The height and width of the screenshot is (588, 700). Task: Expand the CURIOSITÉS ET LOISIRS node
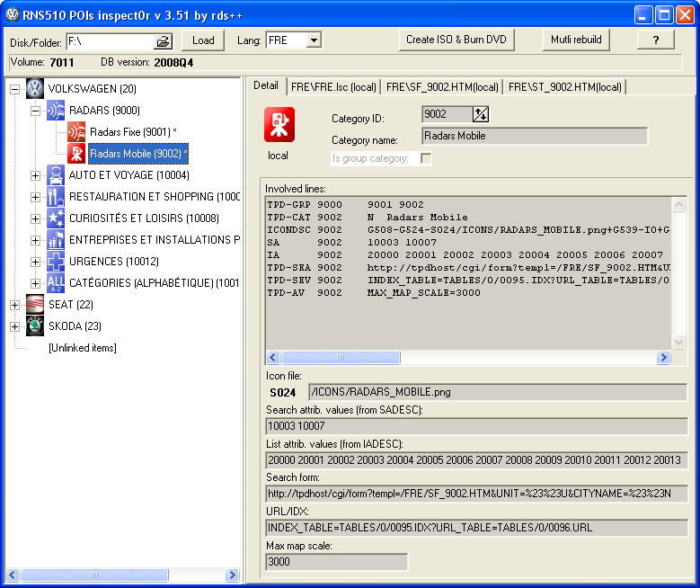pyautogui.click(x=36, y=218)
